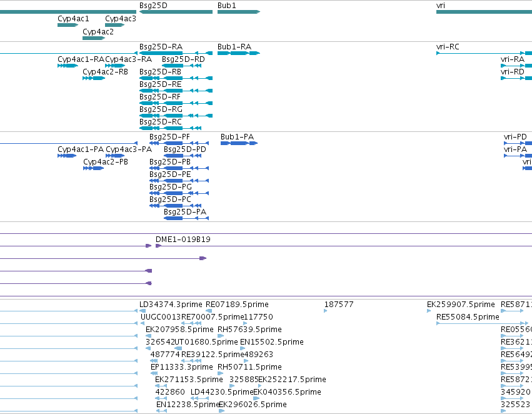Click the vri gene label
The width and height of the screenshot is (532, 414).
pos(440,6)
